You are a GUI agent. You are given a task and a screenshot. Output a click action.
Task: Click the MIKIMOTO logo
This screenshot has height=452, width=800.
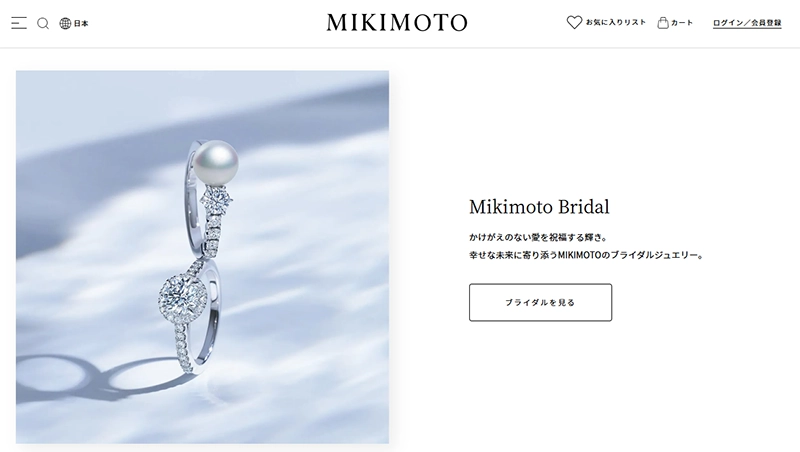[397, 22]
